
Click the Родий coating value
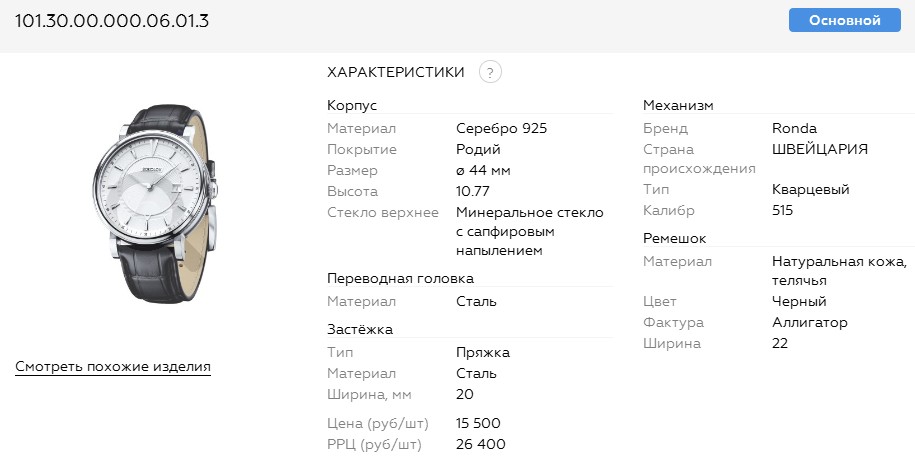tap(478, 149)
